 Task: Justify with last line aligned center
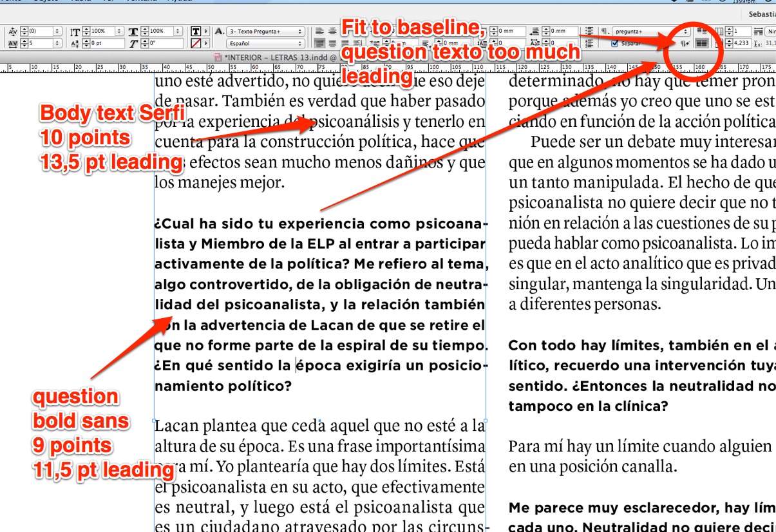click(x=332, y=43)
